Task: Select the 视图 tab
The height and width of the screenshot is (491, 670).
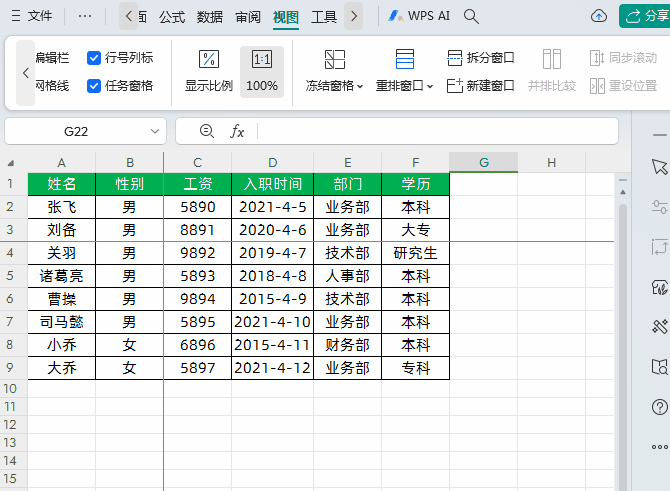Action: [286, 17]
